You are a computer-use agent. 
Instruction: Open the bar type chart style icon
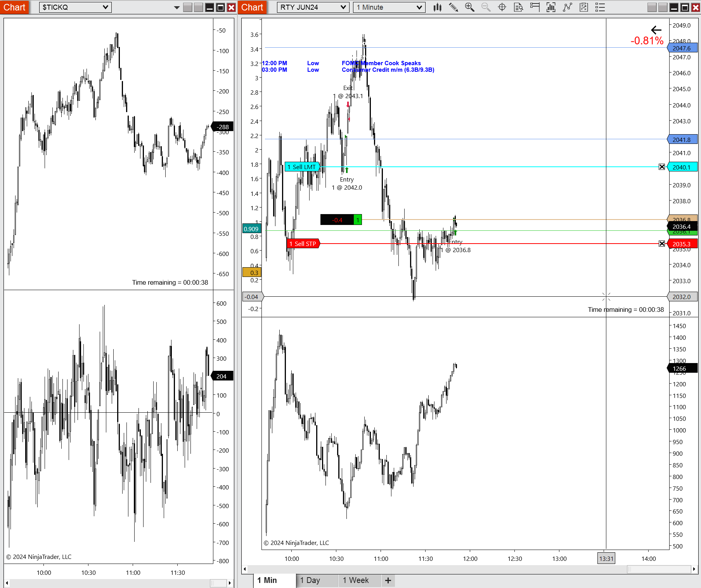pyautogui.click(x=438, y=7)
